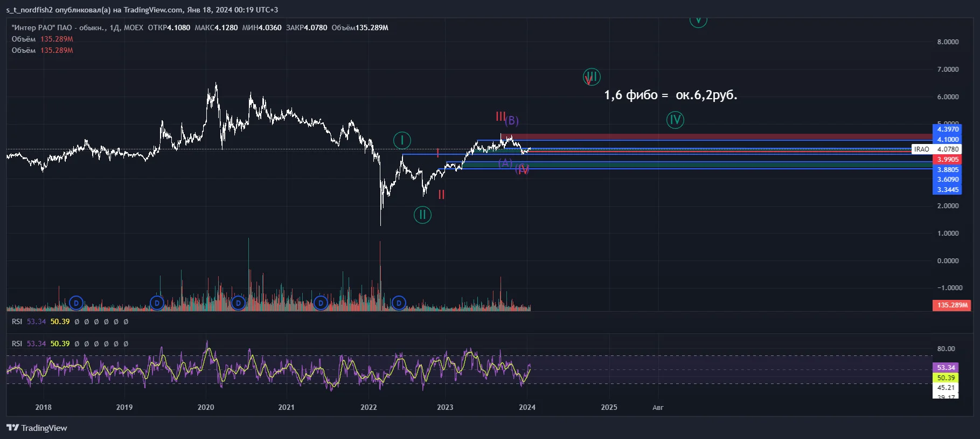
Task: Click the 4.3970 price level label
Action: (947, 129)
